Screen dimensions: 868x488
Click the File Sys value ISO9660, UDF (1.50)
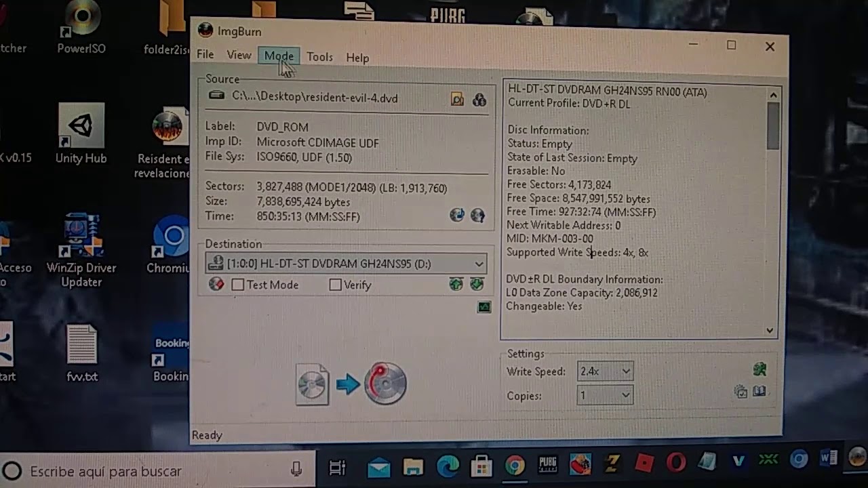[x=304, y=157]
